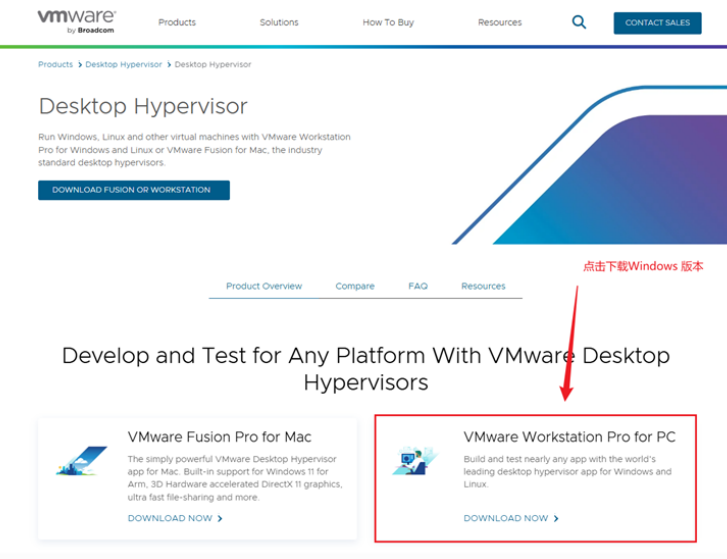Open the How To Buy menu

click(388, 22)
